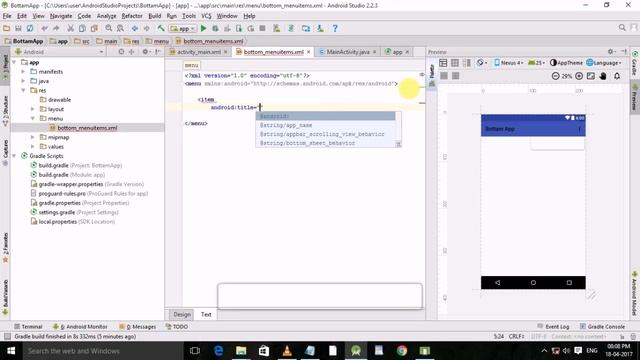Zoom out the layout preview
Viewport: 640px width, 360px height.
click(x=555, y=76)
